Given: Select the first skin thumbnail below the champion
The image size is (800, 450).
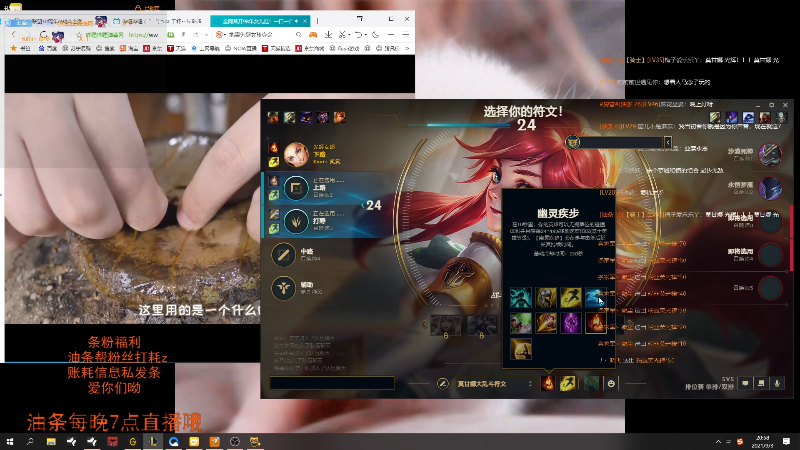Looking at the screenshot, I should pos(445,325).
